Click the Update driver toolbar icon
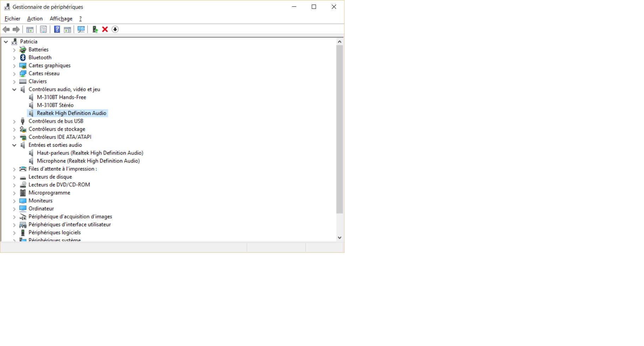Image resolution: width=644 pixels, height=346 pixels. click(x=94, y=29)
